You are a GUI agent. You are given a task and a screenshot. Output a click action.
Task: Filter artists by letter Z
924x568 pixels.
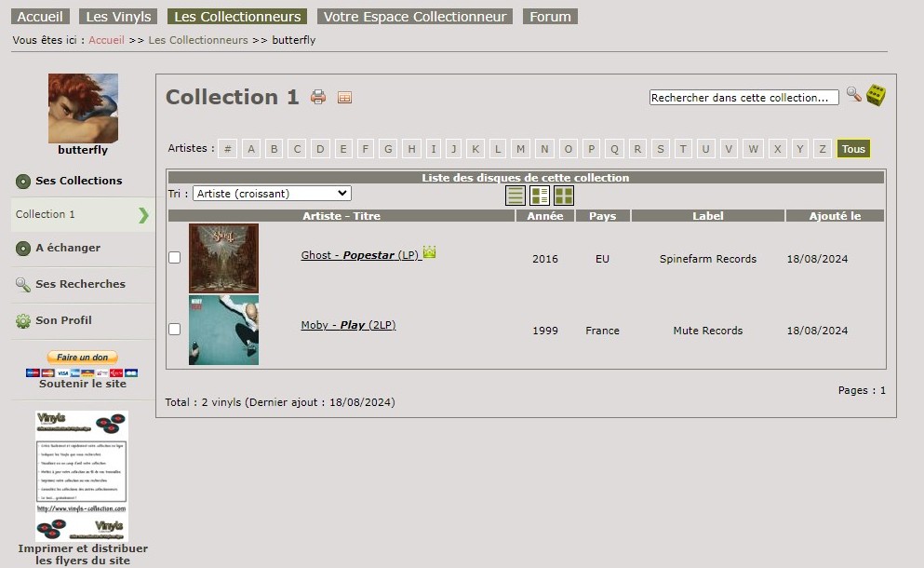tap(823, 149)
